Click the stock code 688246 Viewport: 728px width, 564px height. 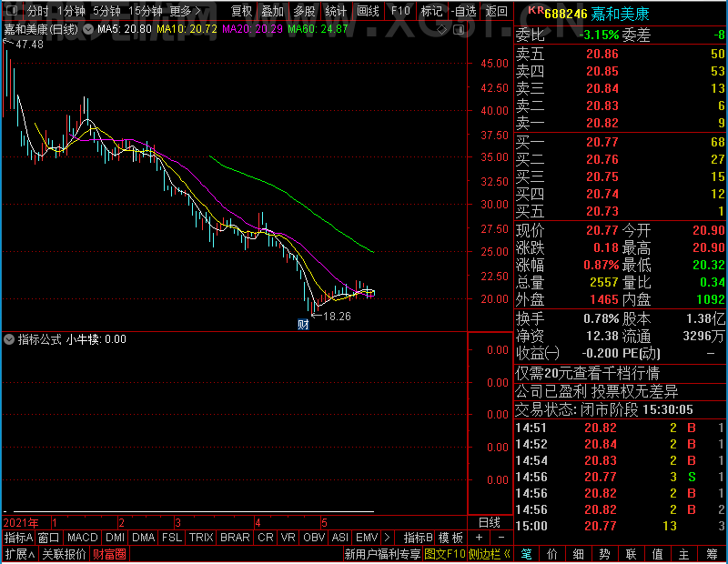tap(565, 14)
